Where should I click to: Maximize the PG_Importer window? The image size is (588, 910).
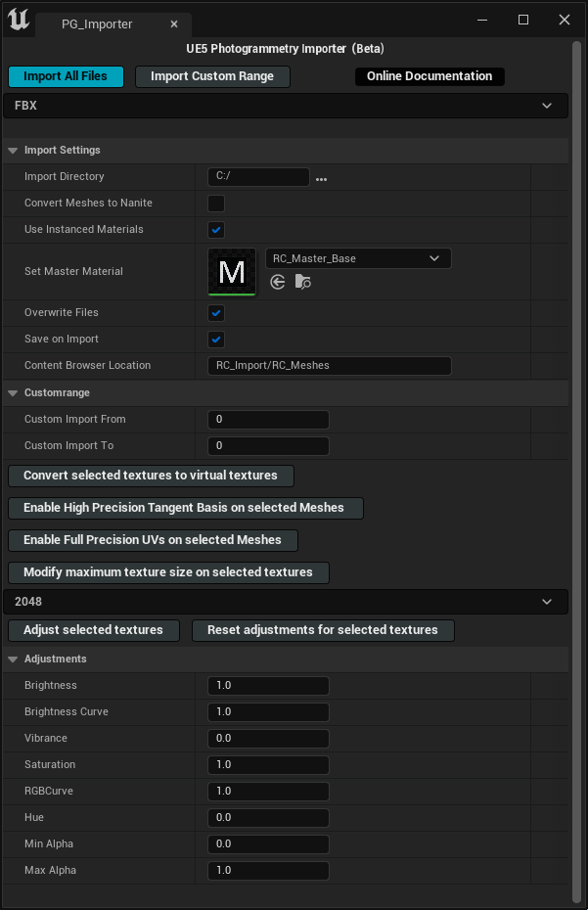click(x=523, y=20)
